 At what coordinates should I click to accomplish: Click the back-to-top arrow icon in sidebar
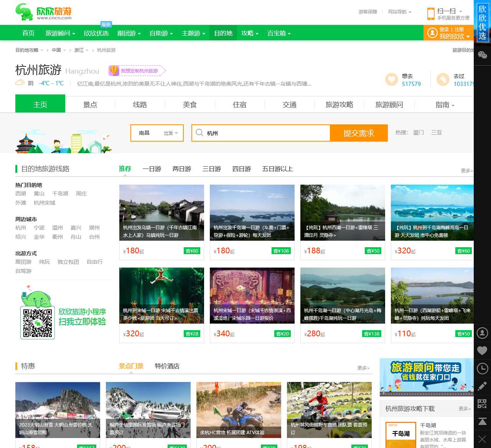pos(483,421)
